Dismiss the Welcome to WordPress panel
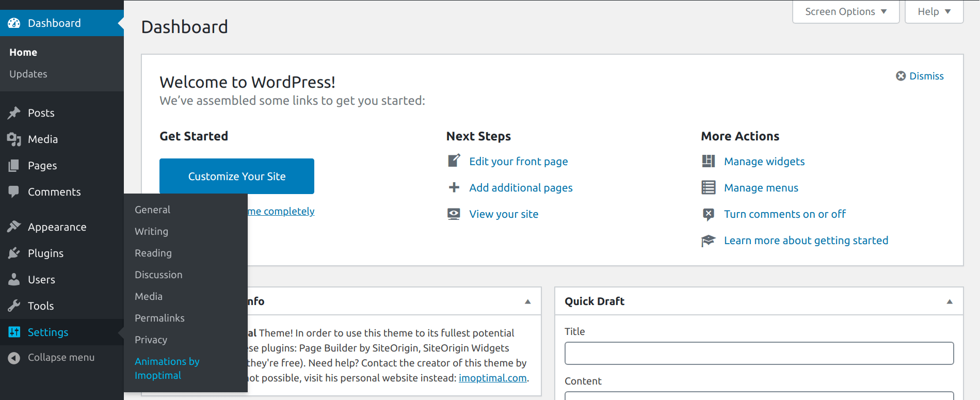 pos(920,76)
